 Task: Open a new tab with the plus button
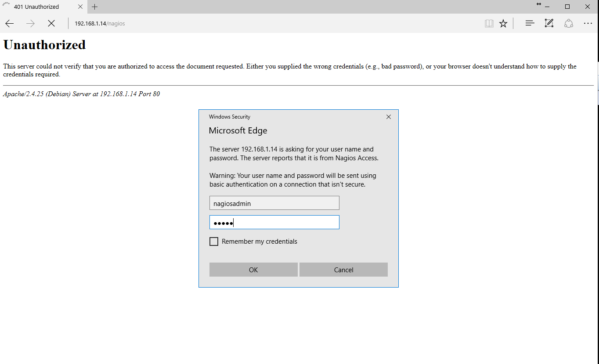coord(94,7)
